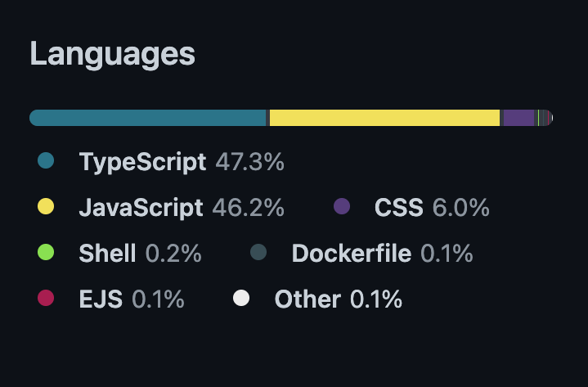Image resolution: width=588 pixels, height=387 pixels.
Task: Click the green Shell color dot
Action: (x=46, y=252)
